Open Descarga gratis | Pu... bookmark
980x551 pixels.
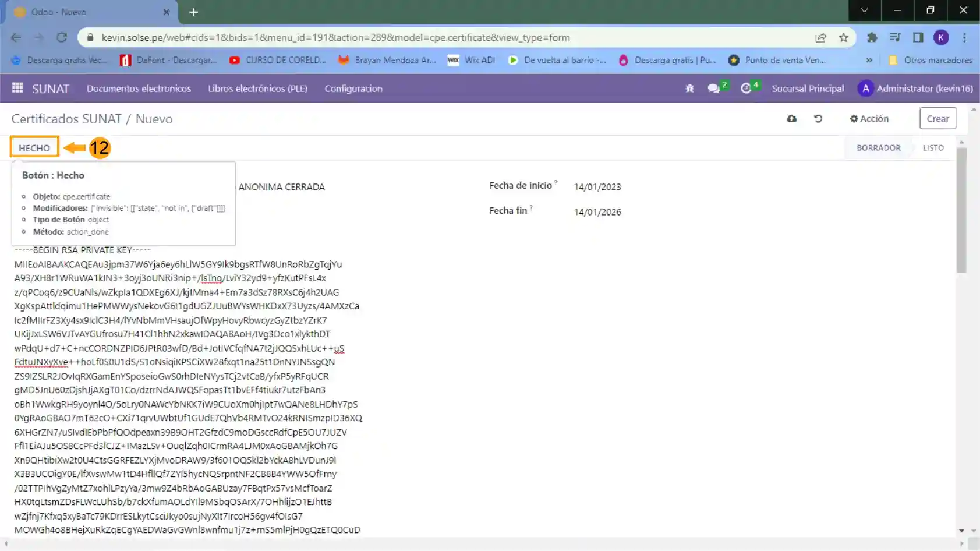[667, 60]
